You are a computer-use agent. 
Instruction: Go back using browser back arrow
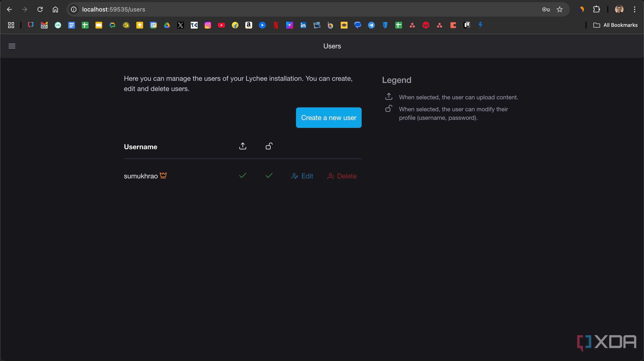(10, 10)
